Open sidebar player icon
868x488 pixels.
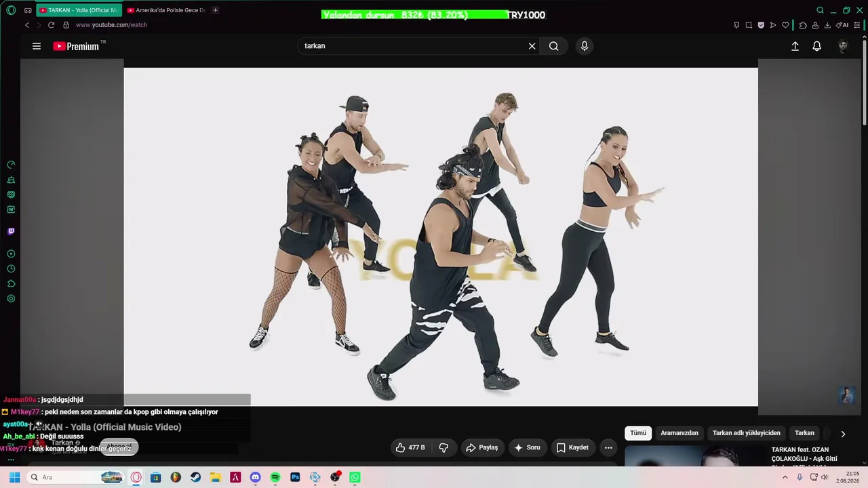click(11, 254)
